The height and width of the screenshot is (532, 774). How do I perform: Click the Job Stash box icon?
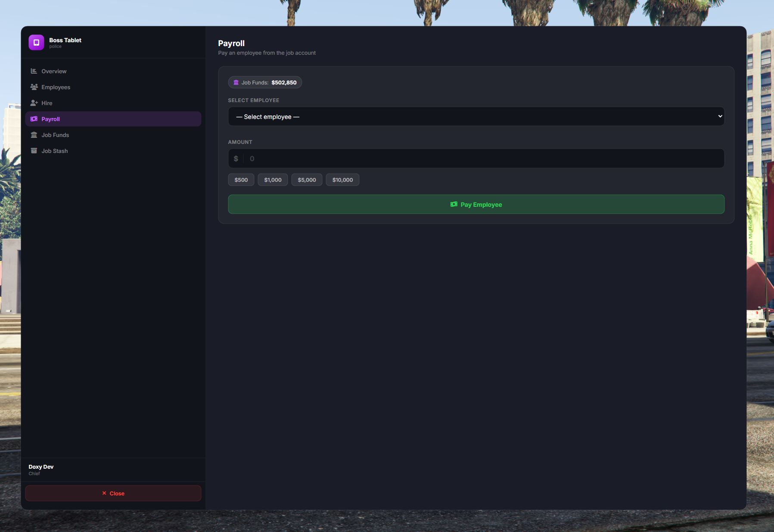point(34,151)
